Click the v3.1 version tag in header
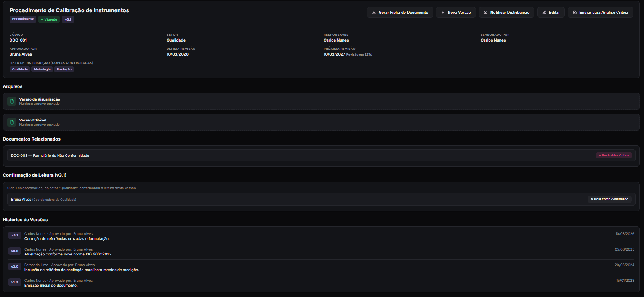This screenshot has height=297, width=644. 68,19
